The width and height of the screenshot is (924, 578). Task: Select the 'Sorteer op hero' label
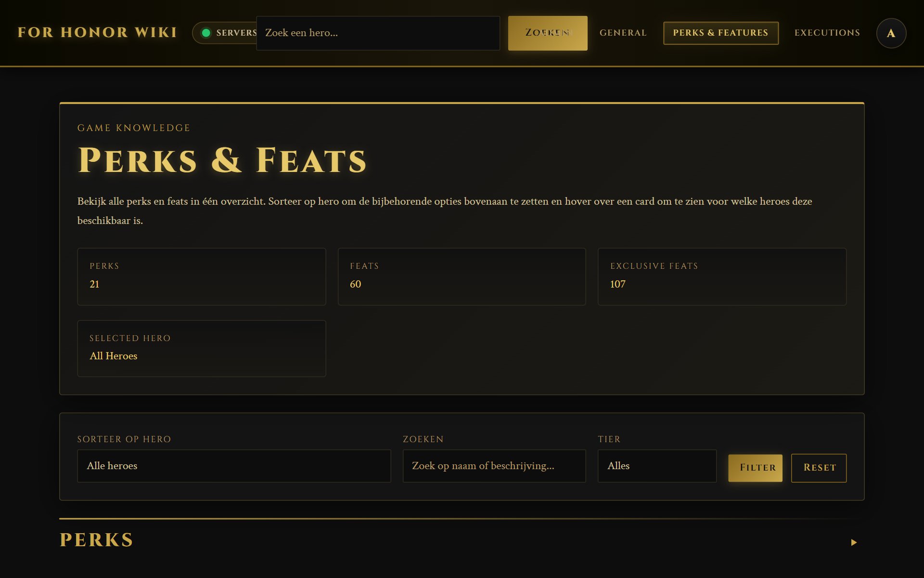point(124,439)
